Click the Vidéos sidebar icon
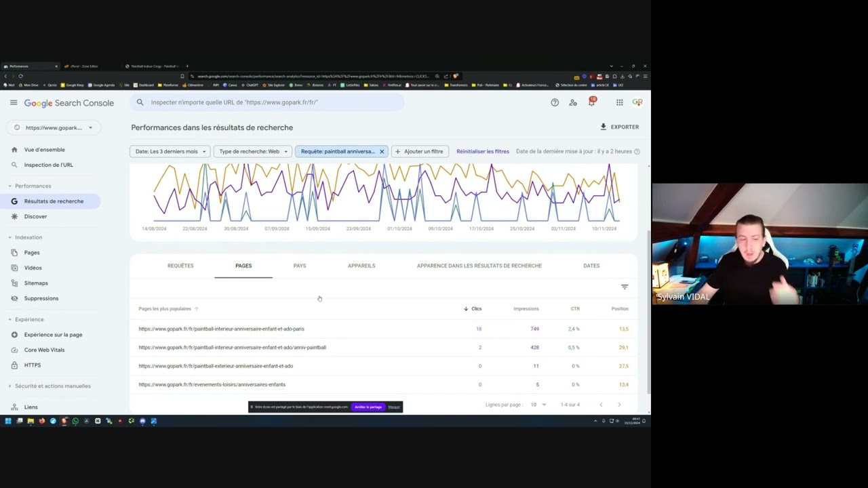 click(14, 268)
